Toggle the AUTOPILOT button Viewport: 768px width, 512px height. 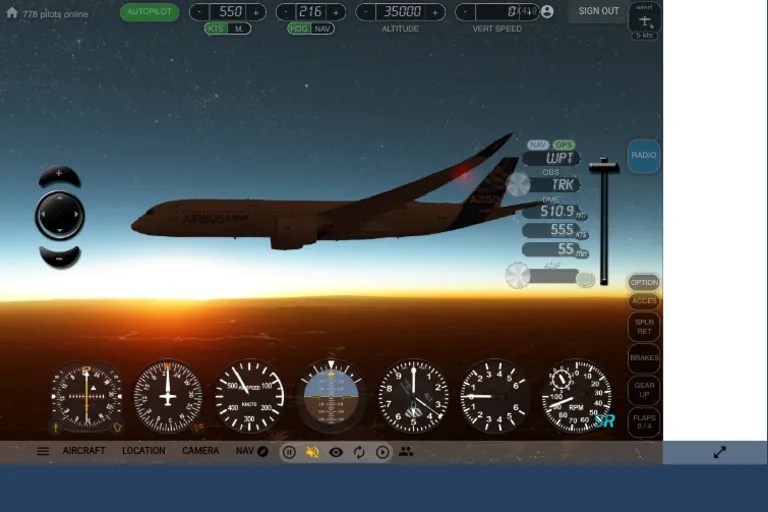tap(149, 11)
